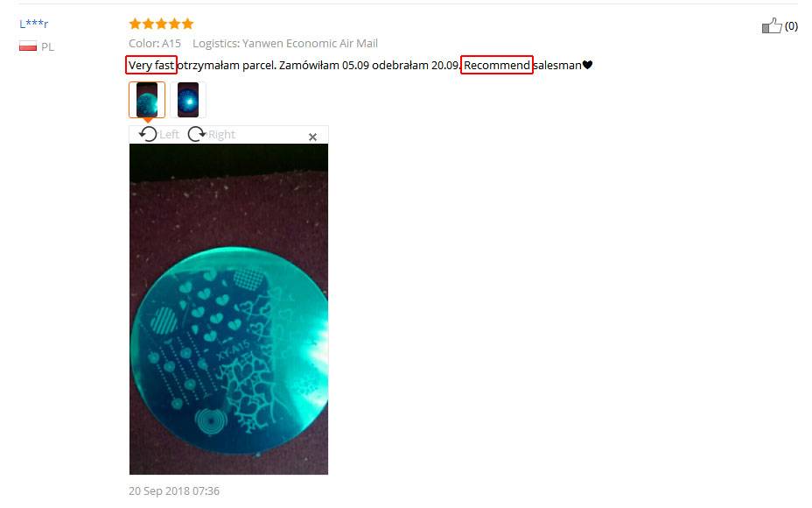Image resolution: width=812 pixels, height=508 pixels.
Task: Click the "Color: A15" label
Action: (155, 44)
